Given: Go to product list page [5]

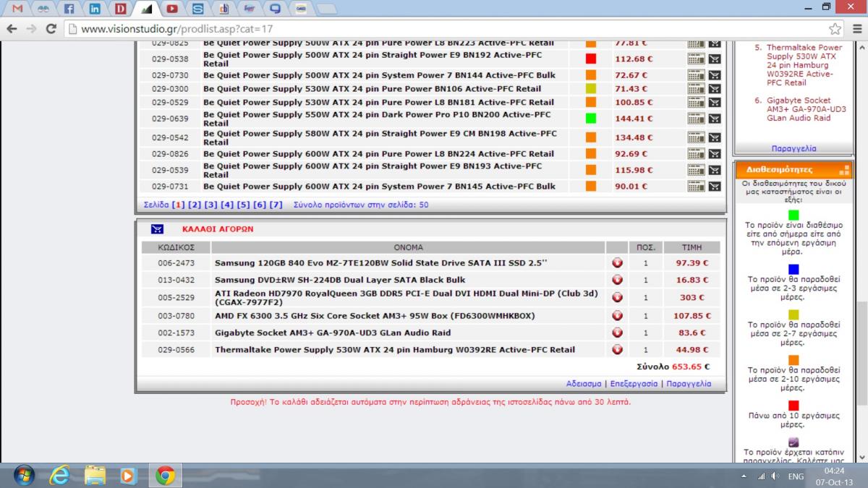Looking at the screenshot, I should click(243, 205).
